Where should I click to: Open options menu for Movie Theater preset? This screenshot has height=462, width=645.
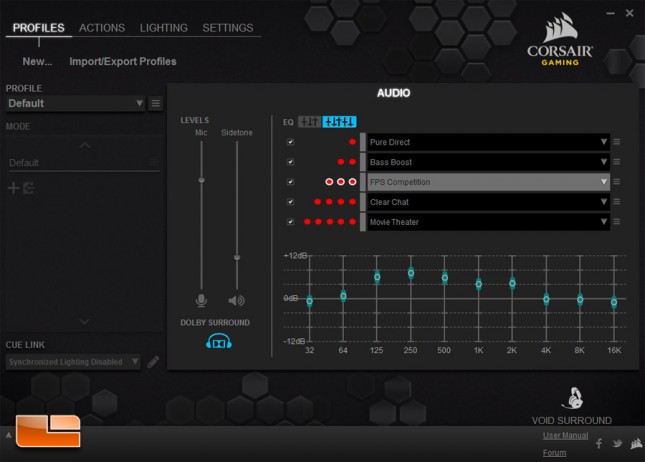[617, 222]
